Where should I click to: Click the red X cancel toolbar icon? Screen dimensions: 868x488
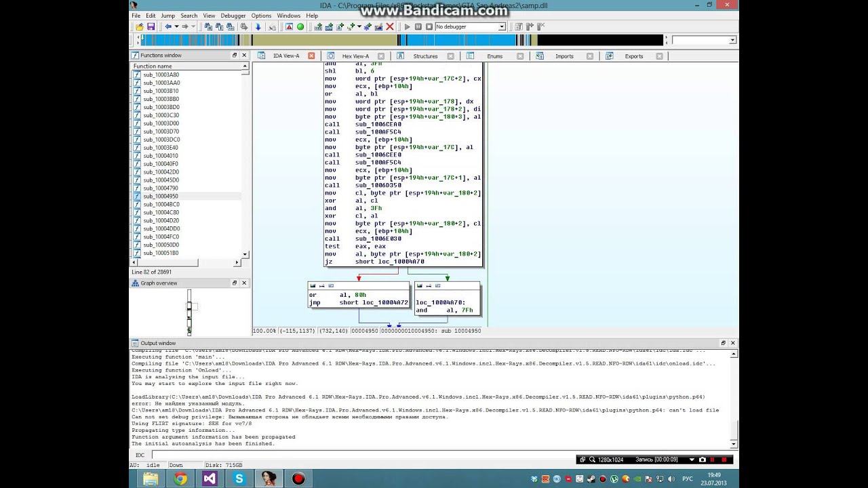point(390,26)
